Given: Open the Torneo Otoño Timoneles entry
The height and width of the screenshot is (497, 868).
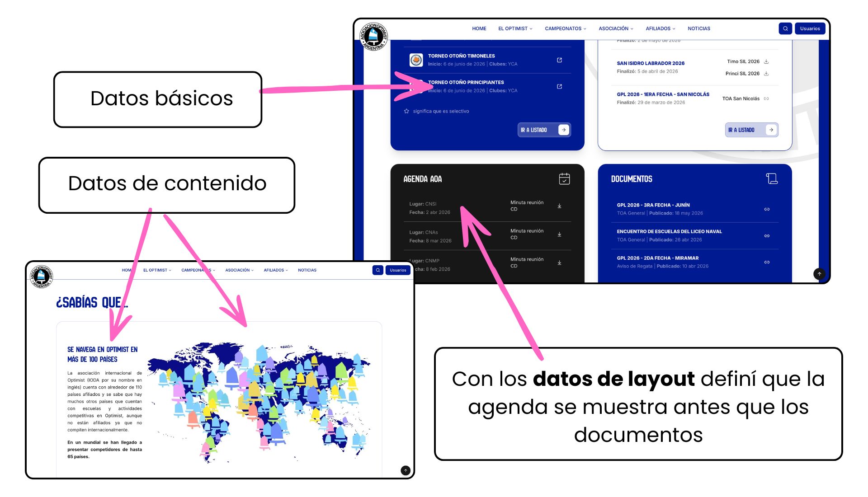Looking at the screenshot, I should tap(462, 56).
